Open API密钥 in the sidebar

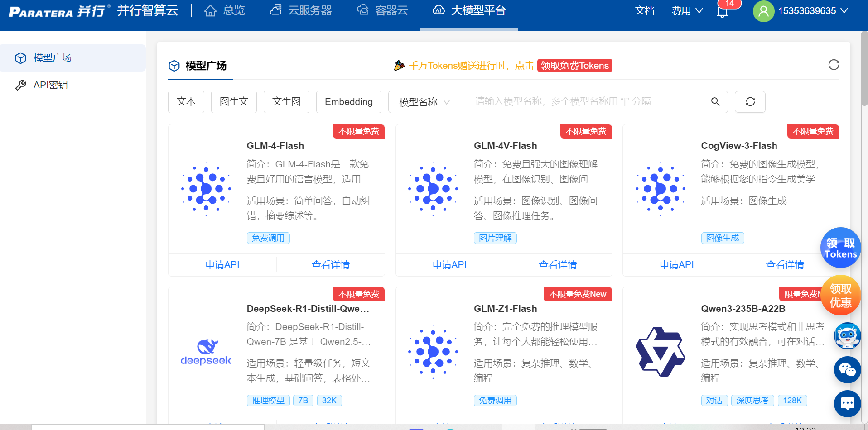tap(73, 85)
